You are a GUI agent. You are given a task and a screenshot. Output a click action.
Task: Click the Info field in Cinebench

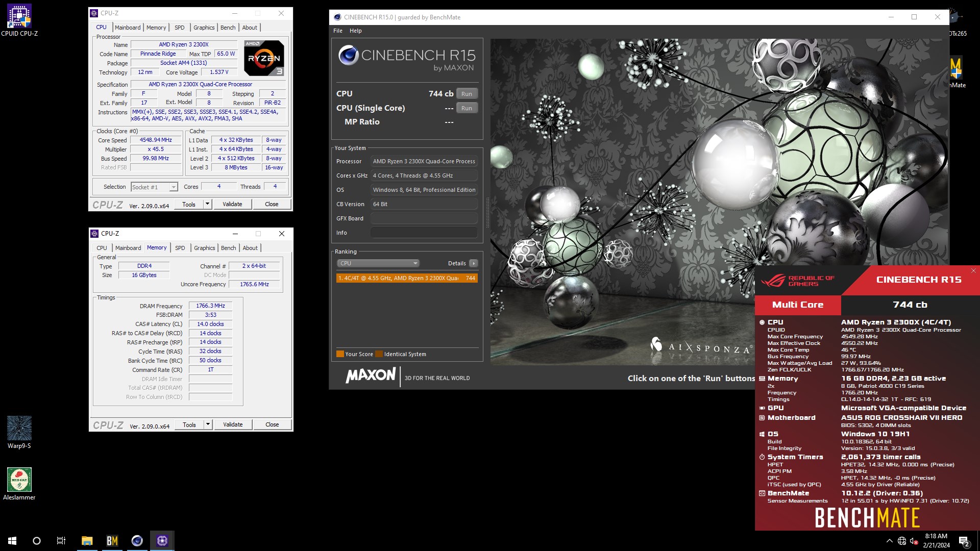click(x=424, y=233)
